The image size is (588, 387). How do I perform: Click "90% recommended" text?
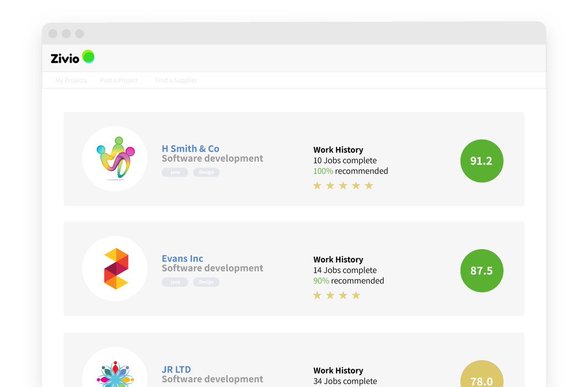349,281
